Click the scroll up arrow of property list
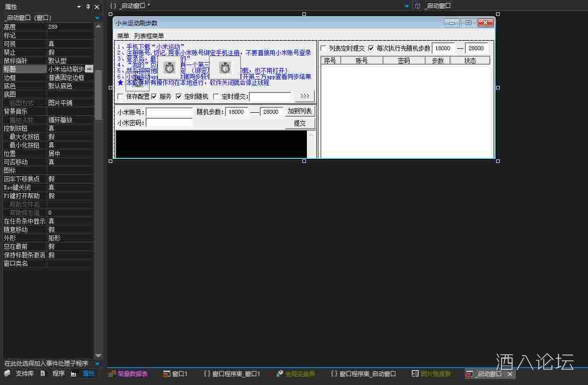This screenshot has height=385, width=588. (x=98, y=26)
